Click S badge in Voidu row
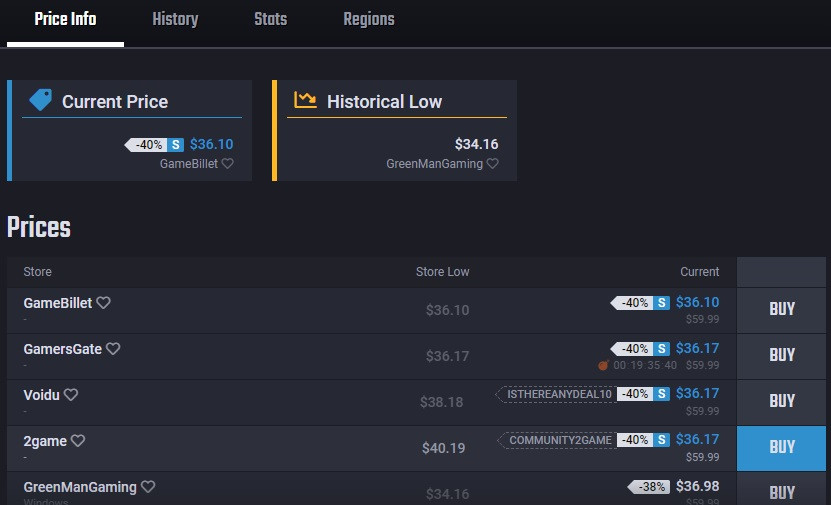The image size is (831, 505). [x=661, y=394]
